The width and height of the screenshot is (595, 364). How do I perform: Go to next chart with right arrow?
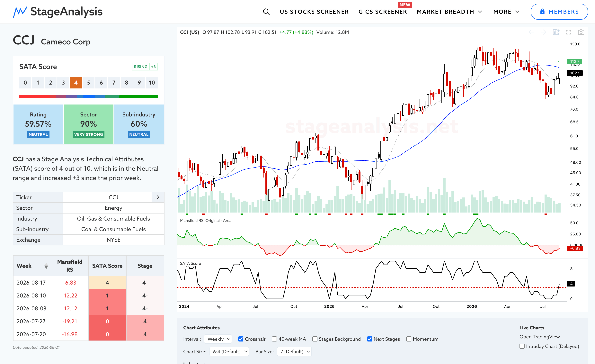pos(543,32)
